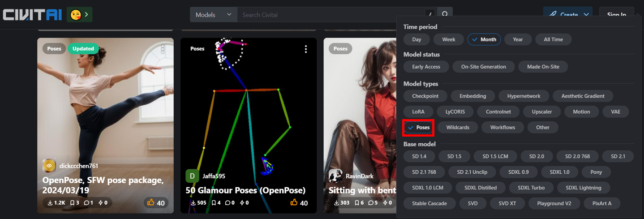Image resolution: width=644 pixels, height=219 pixels.
Task: Click thumbs-up 40 on OpenPose SFW card
Action: [x=156, y=203]
